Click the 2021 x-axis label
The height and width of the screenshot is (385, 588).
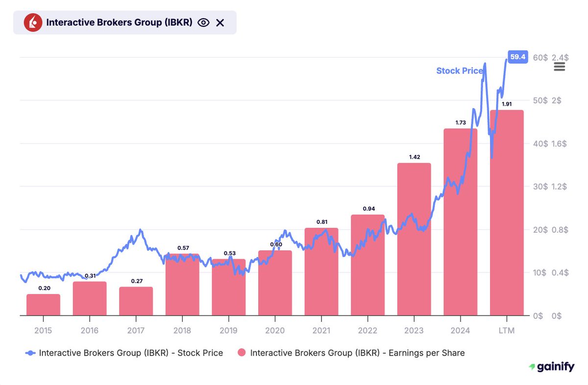click(x=321, y=331)
